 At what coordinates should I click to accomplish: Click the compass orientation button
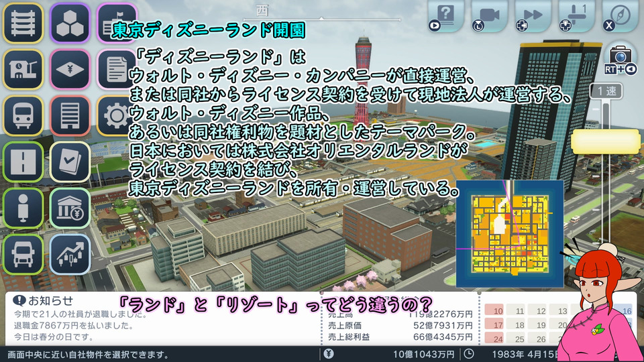(x=621, y=15)
